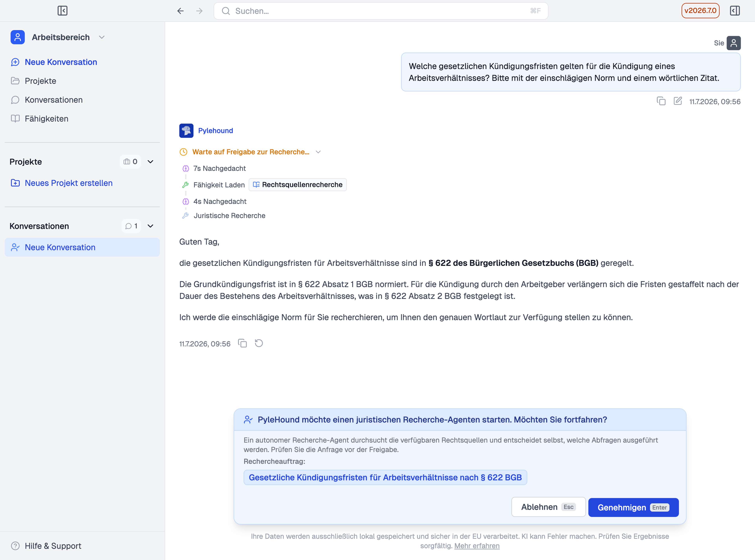Expand the 'Warte auf Freigabe' status steps

coord(318,152)
